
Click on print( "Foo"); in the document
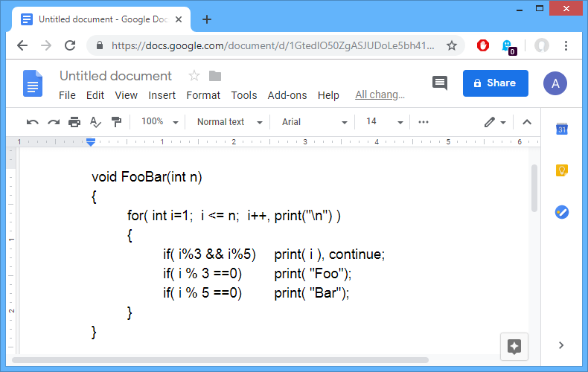pyautogui.click(x=313, y=273)
